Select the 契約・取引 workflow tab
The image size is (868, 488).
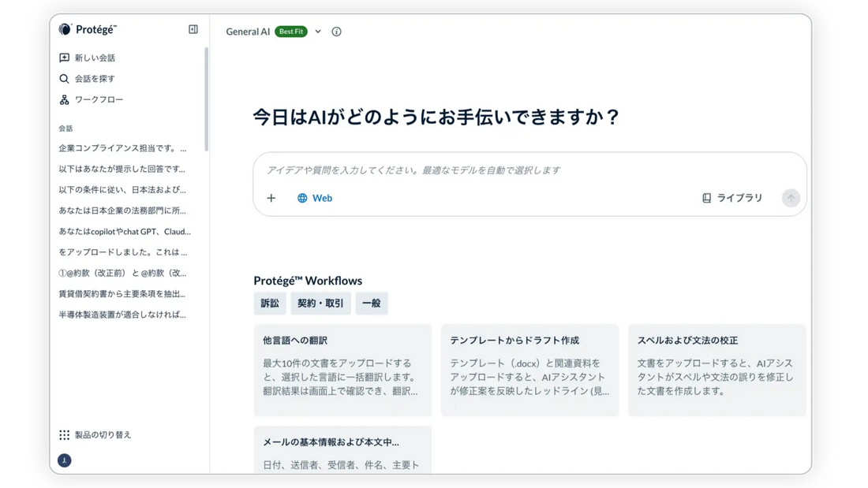coord(320,304)
